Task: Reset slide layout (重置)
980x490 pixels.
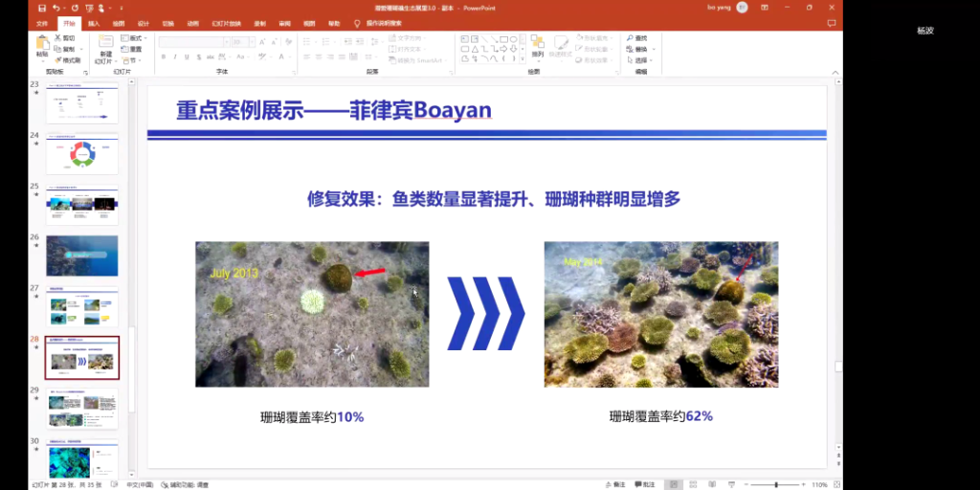Action: point(131,49)
